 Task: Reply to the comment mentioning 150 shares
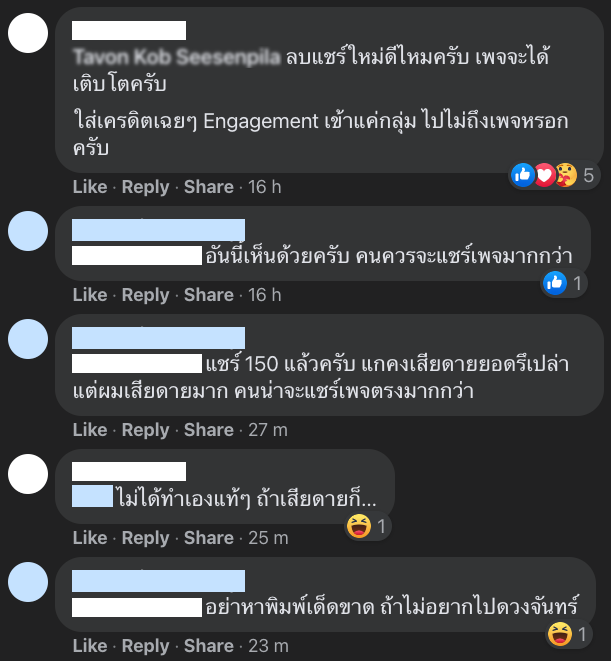point(145,430)
